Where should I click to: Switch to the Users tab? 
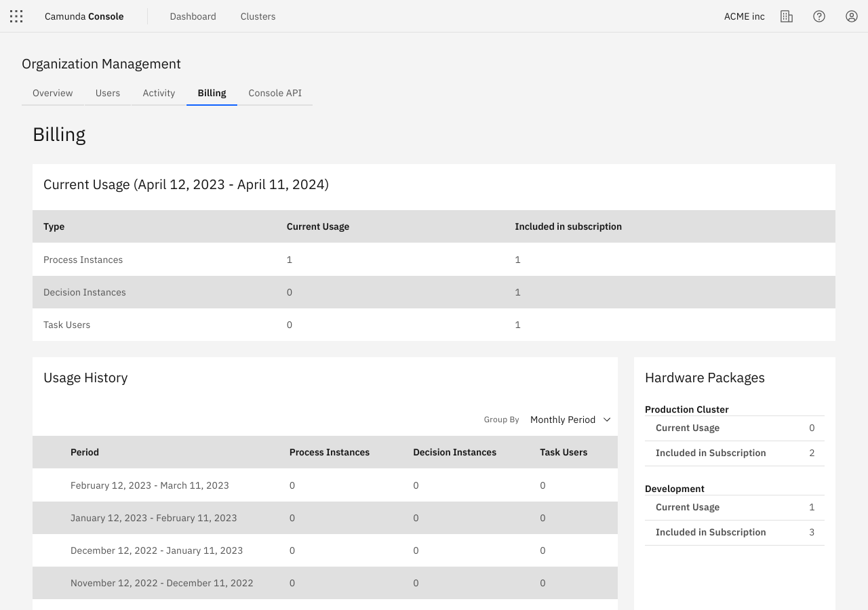(x=107, y=93)
